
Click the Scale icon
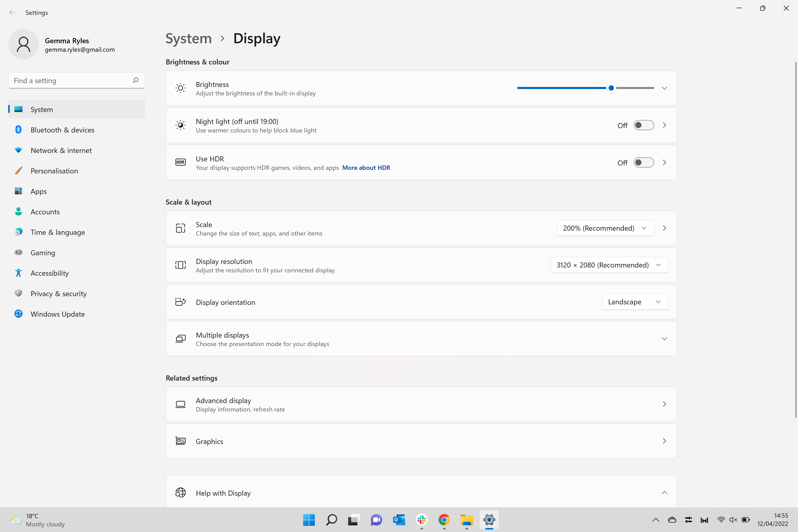(181, 228)
